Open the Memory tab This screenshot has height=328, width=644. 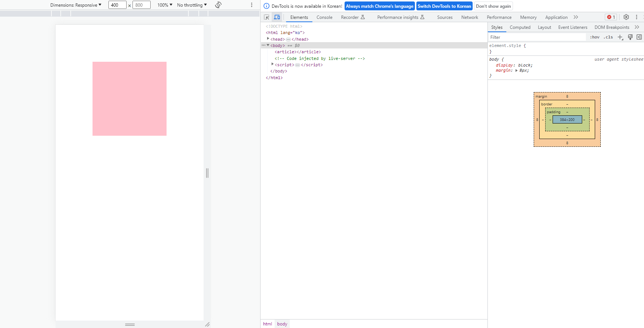[x=528, y=17]
